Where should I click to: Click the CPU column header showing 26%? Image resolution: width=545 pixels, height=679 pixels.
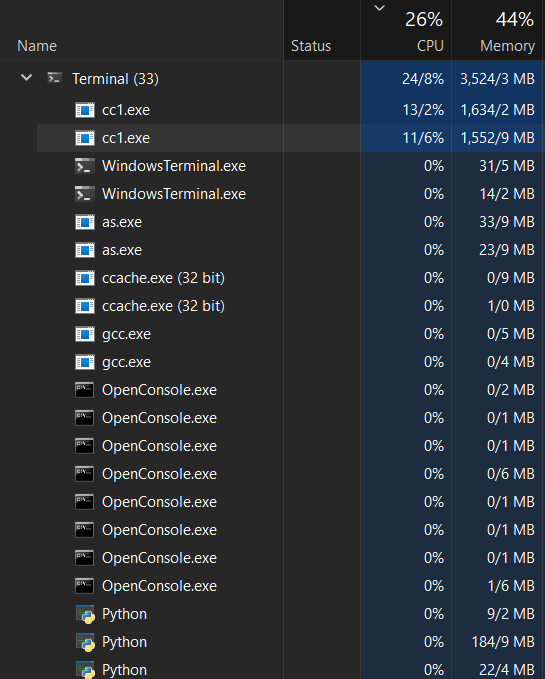pyautogui.click(x=406, y=30)
